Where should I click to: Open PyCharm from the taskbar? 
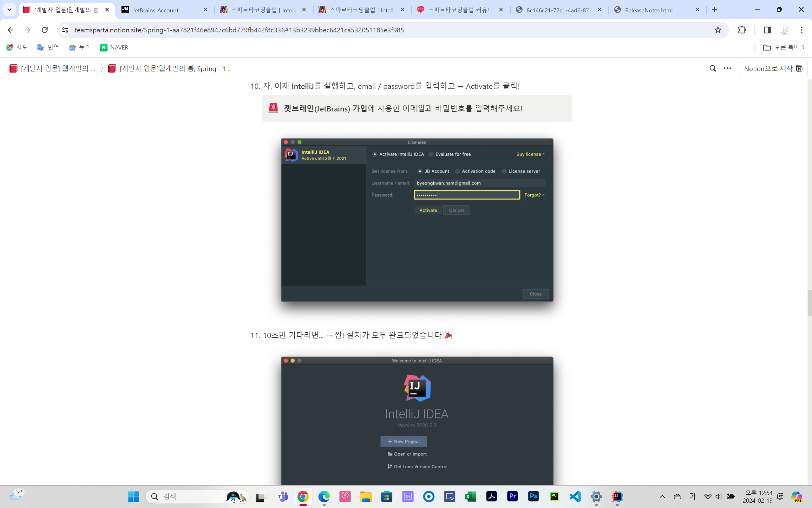coord(554,497)
